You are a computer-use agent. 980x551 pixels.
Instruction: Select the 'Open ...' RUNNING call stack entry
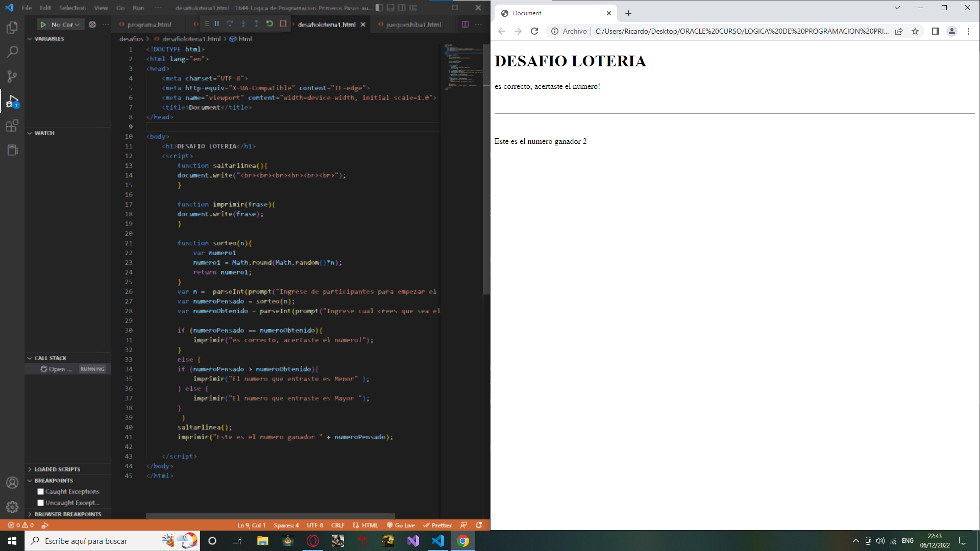coord(68,369)
